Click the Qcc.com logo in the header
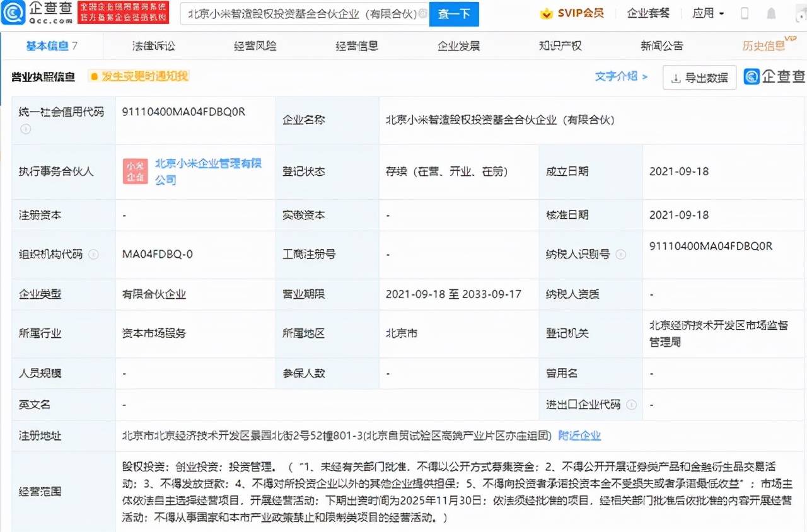The height and width of the screenshot is (532, 807). (x=38, y=13)
